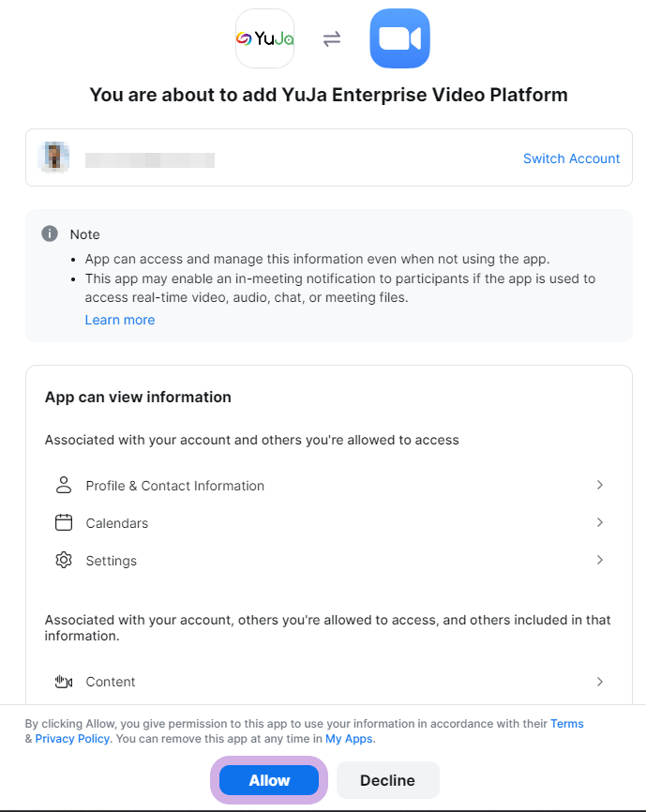The height and width of the screenshot is (812, 646).
Task: Click the gear icon beside Settings
Action: click(x=64, y=560)
